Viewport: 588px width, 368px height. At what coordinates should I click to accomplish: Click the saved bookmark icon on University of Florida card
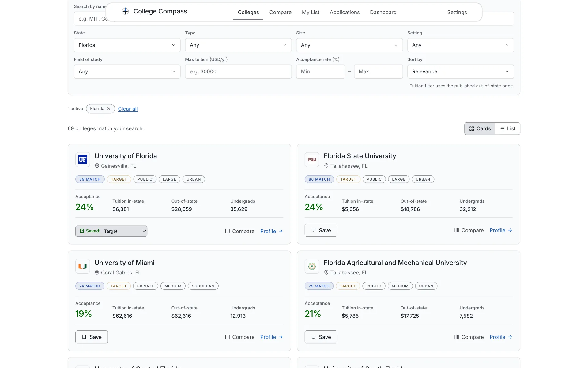[82, 231]
